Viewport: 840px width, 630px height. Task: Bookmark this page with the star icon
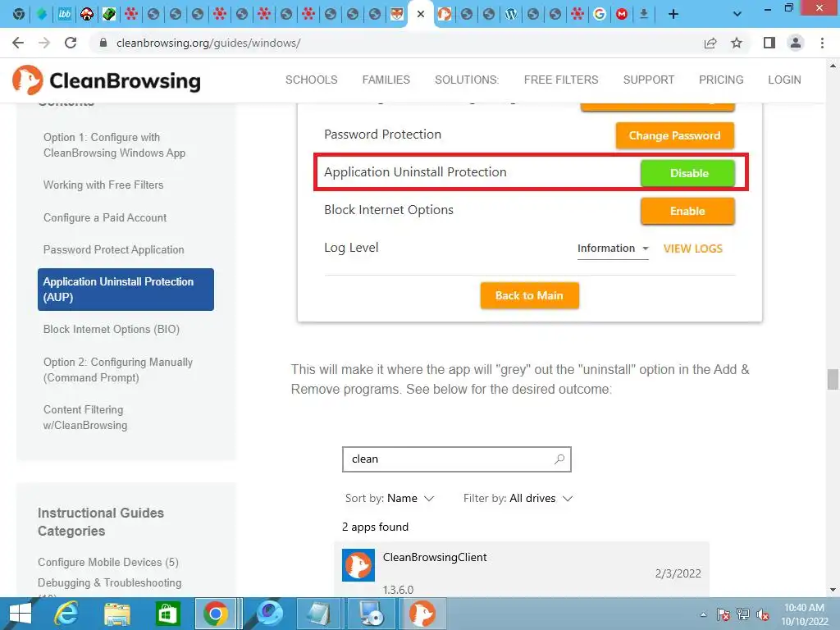tap(737, 43)
